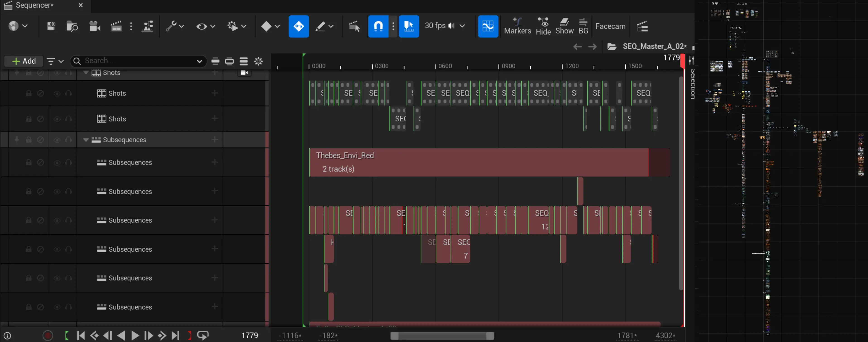Save the current sequence

[51, 26]
